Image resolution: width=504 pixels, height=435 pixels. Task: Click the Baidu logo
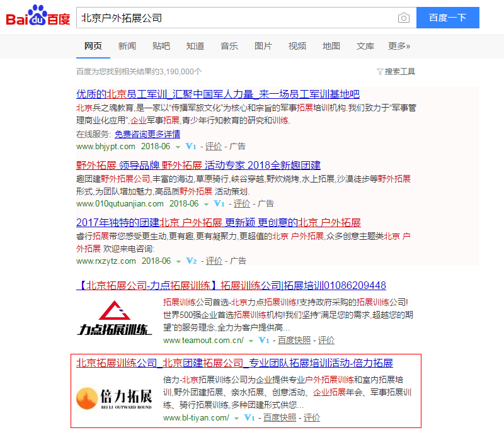pos(38,15)
